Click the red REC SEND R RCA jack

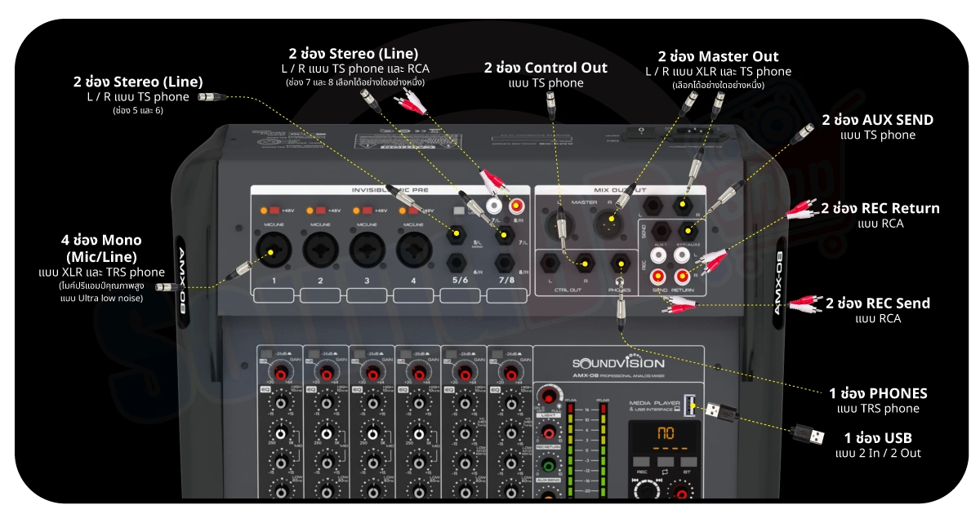(657, 276)
